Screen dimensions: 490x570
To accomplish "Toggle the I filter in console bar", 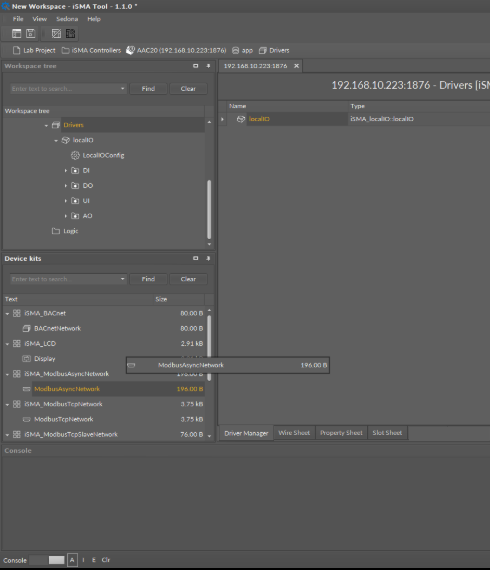I will 84,560.
